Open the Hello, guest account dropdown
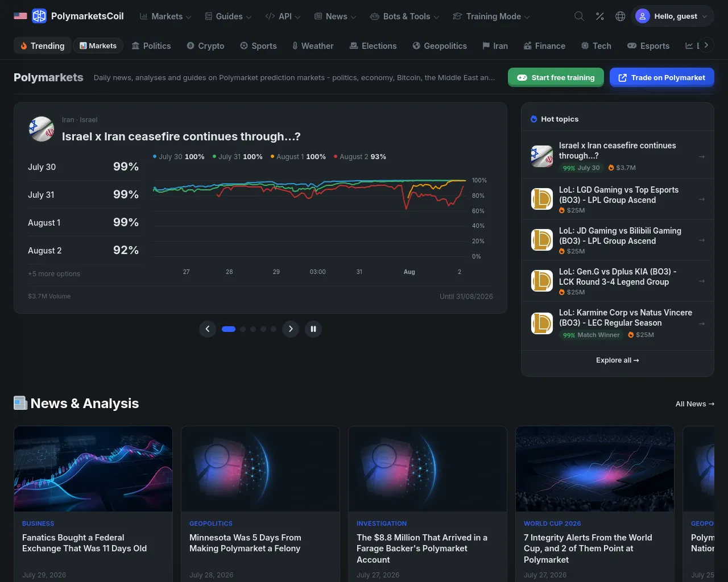This screenshot has width=728, height=582. (672, 16)
